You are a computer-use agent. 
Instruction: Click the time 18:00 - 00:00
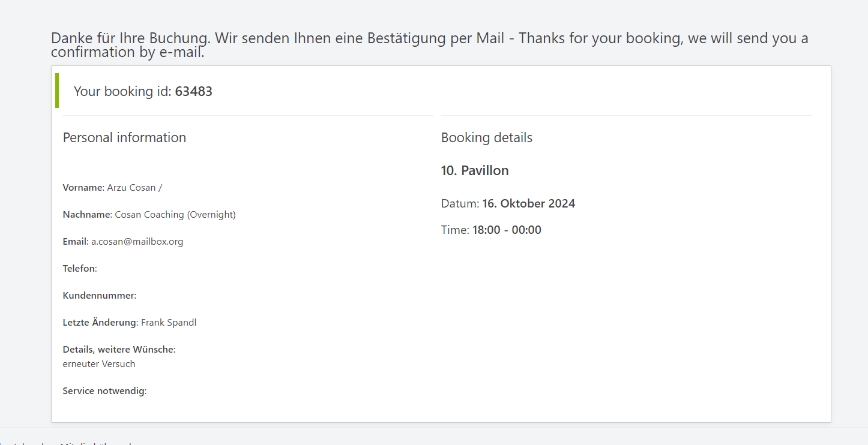(507, 230)
